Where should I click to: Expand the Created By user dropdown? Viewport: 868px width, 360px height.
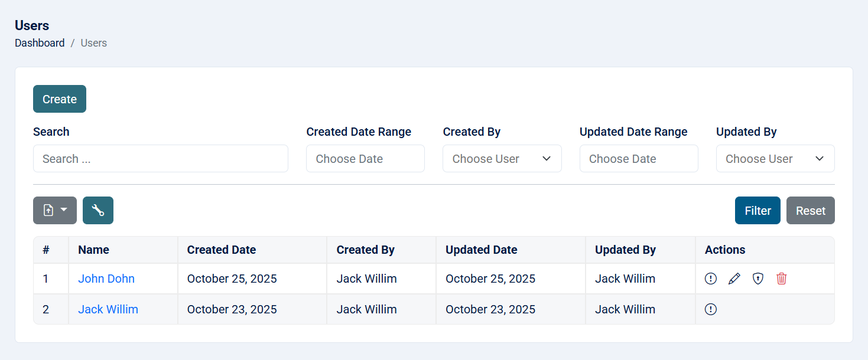click(502, 159)
